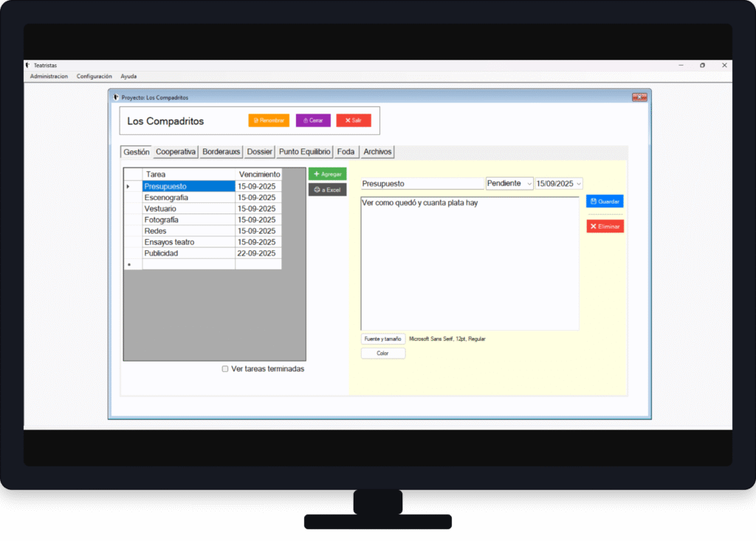The width and height of the screenshot is (756, 541).
Task: Click the red Salir button
Action: [x=353, y=120]
